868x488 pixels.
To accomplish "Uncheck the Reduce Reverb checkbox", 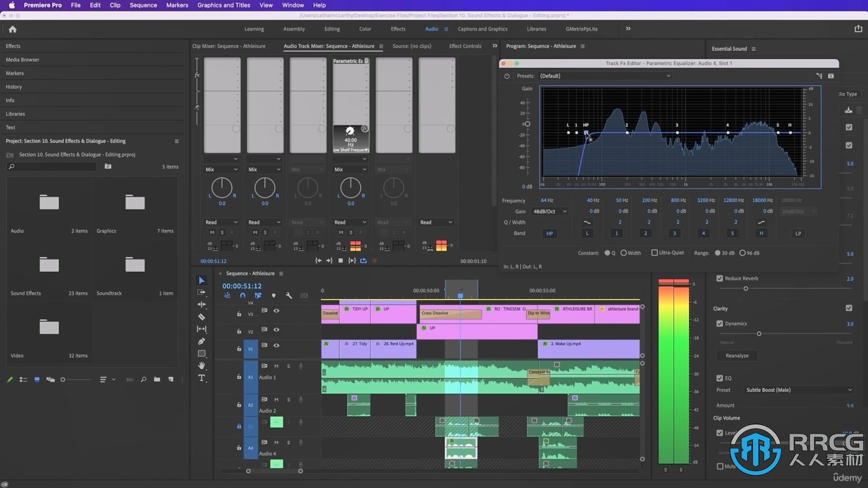I will click(719, 279).
